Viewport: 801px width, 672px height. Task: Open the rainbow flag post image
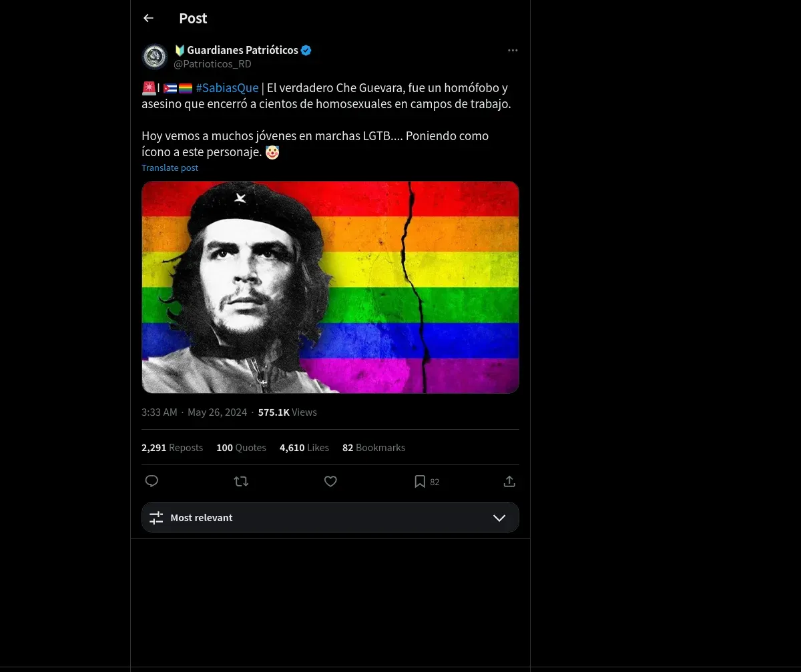330,287
